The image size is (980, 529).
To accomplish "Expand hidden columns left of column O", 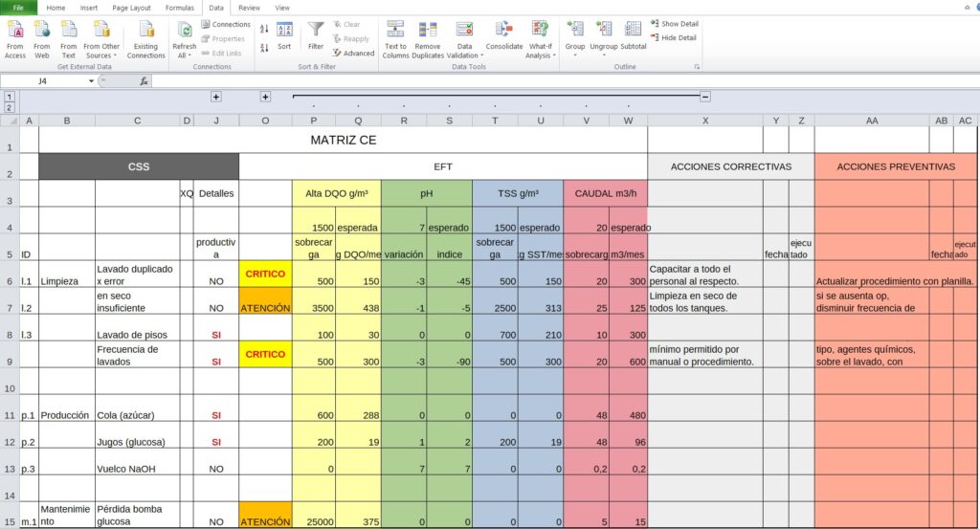I will pyautogui.click(x=265, y=97).
